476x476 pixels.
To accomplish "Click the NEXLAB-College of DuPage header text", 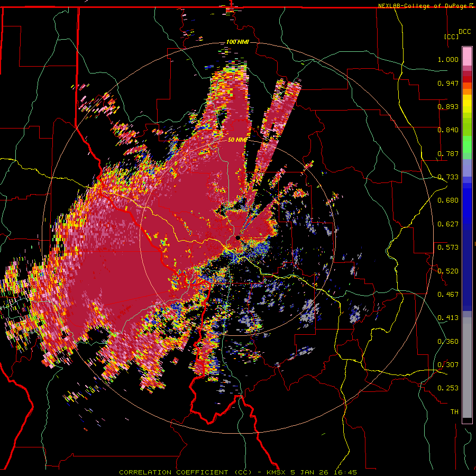I will (425, 6).
